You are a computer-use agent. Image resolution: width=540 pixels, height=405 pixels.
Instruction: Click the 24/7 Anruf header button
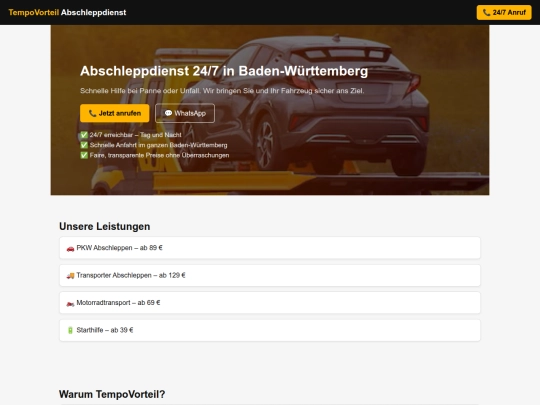[504, 12]
